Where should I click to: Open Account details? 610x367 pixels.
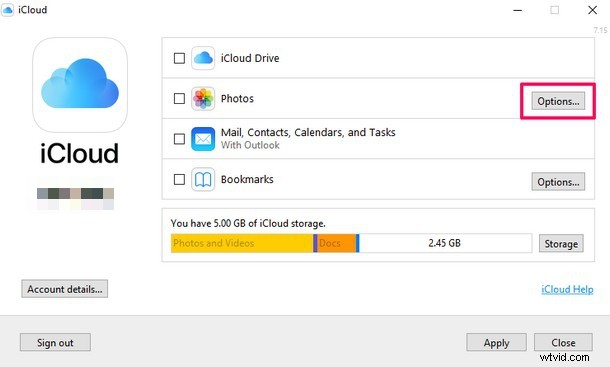(x=65, y=289)
